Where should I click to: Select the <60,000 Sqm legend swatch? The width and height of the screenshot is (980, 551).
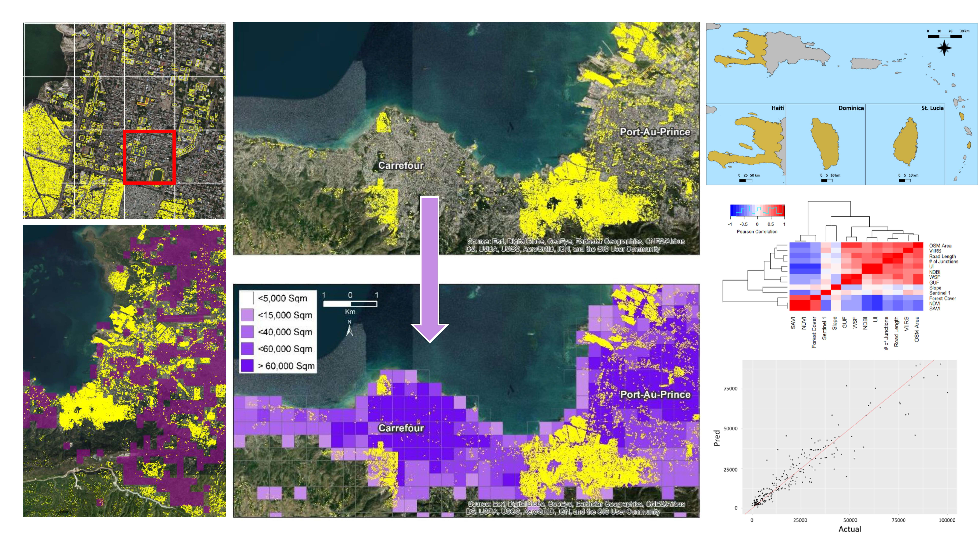point(247,349)
